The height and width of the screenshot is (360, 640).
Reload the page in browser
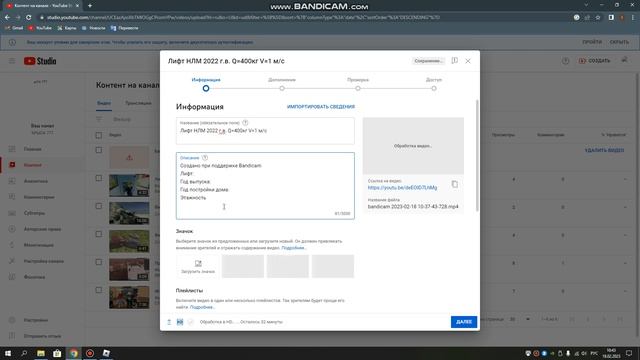(29, 18)
